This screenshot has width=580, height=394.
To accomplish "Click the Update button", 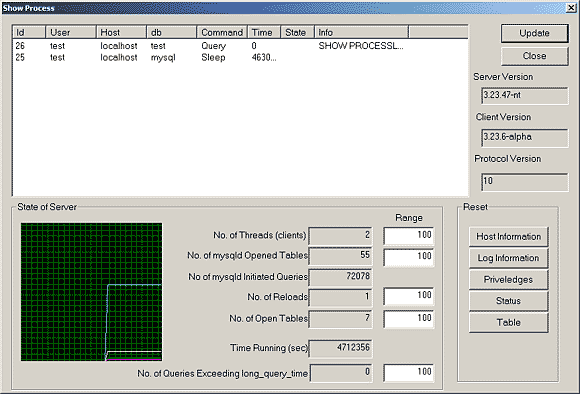I will (x=535, y=33).
